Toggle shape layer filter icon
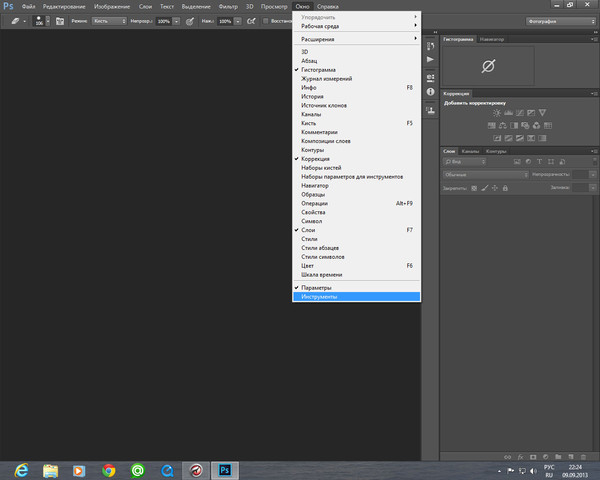Screen dimensions: 600x480 (x=551, y=162)
